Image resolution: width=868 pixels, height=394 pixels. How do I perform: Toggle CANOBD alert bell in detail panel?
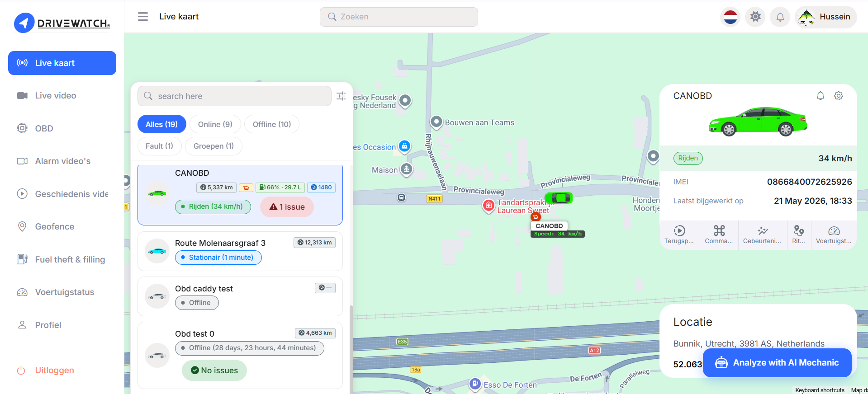click(821, 96)
